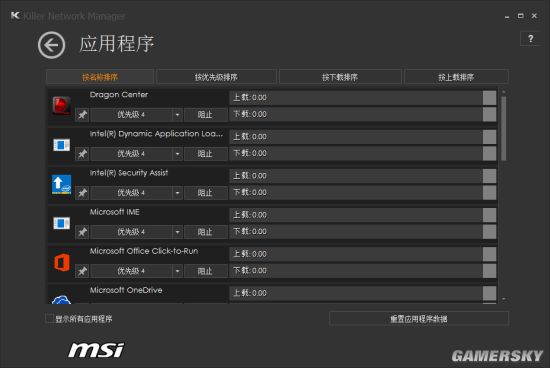Viewport: 550px width, 368px height.
Task: Click scrollbar down arrow of app list
Action: point(504,299)
